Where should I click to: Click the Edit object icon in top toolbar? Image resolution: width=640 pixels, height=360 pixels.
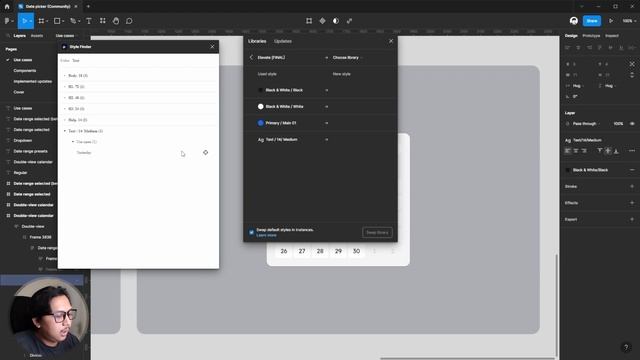(x=309, y=21)
